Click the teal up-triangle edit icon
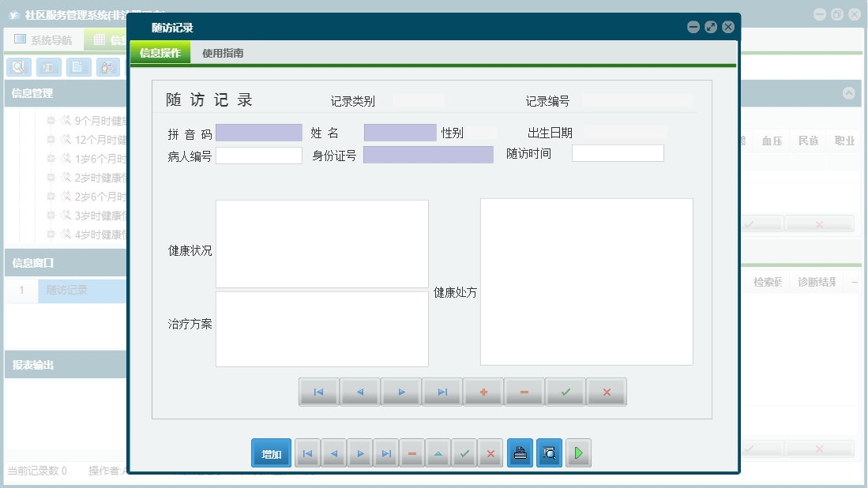 point(438,454)
